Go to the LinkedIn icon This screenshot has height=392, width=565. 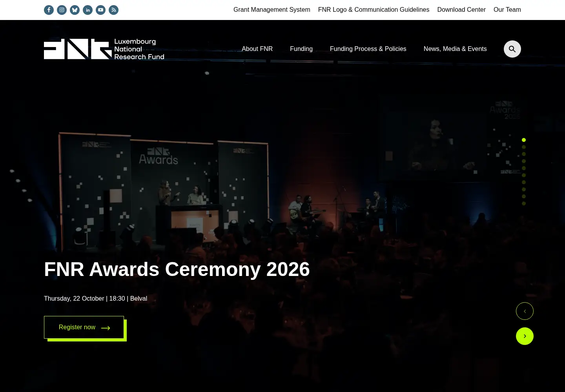coord(87,10)
